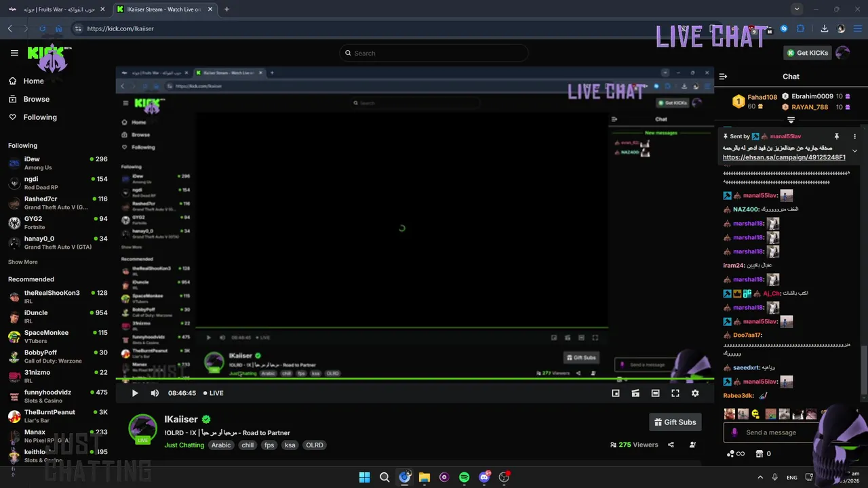Open funnyhoodvidz recommended channel

pyautogui.click(x=58, y=396)
